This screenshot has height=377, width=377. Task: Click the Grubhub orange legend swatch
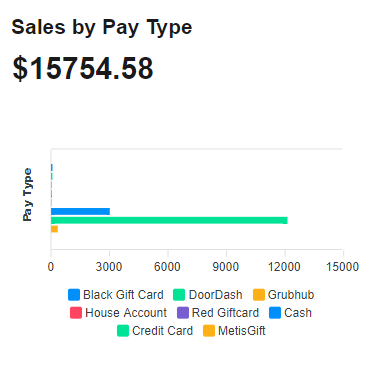pos(259,295)
